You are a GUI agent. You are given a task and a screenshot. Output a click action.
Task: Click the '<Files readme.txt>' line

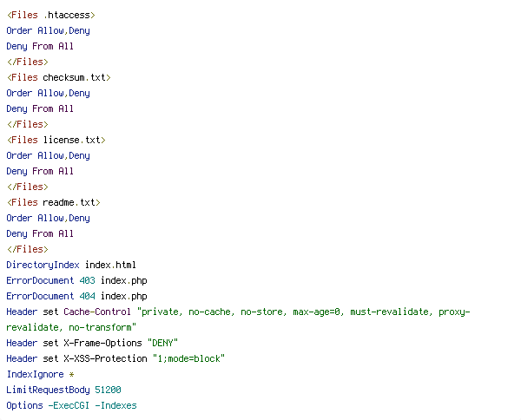click(x=54, y=202)
